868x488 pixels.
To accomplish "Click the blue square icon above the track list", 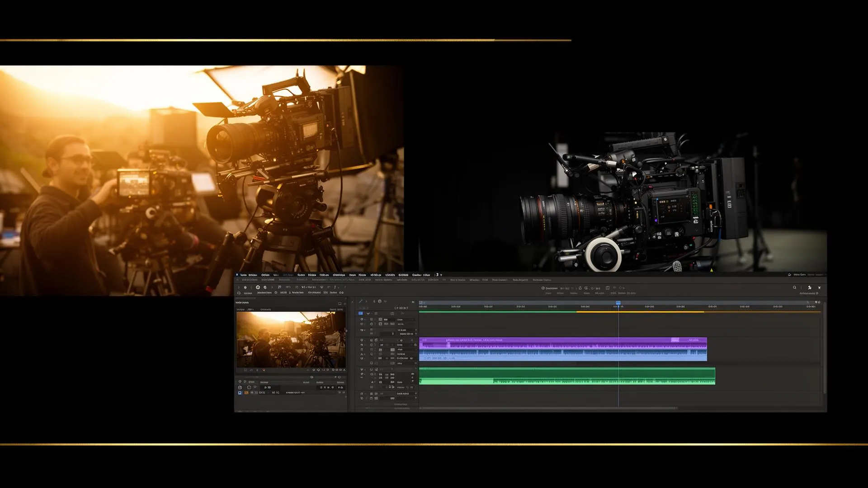I will pos(361,313).
